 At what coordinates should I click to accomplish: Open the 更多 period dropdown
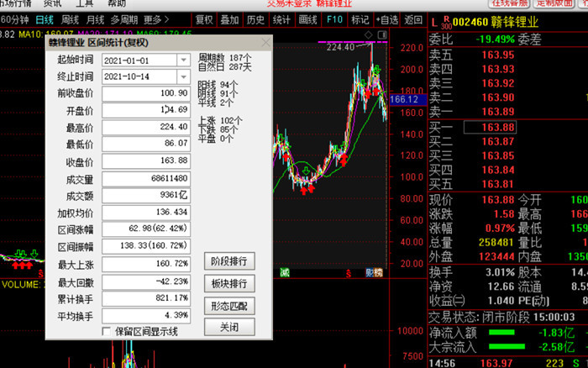point(155,19)
